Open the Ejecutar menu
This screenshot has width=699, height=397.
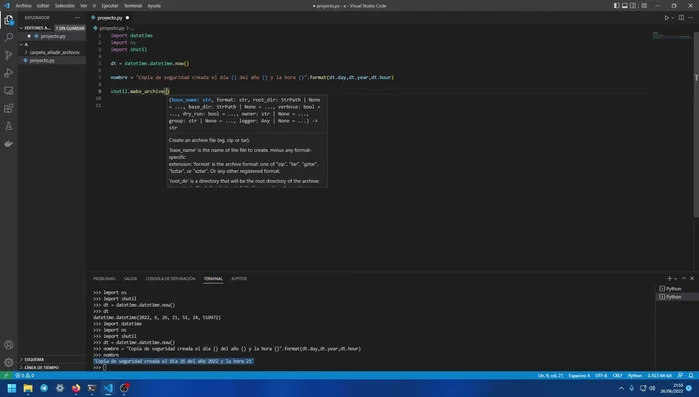110,6
